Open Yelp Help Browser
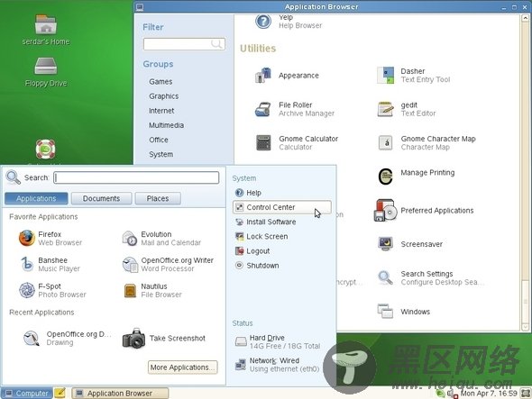The width and height of the screenshot is (532, 399). click(289, 22)
